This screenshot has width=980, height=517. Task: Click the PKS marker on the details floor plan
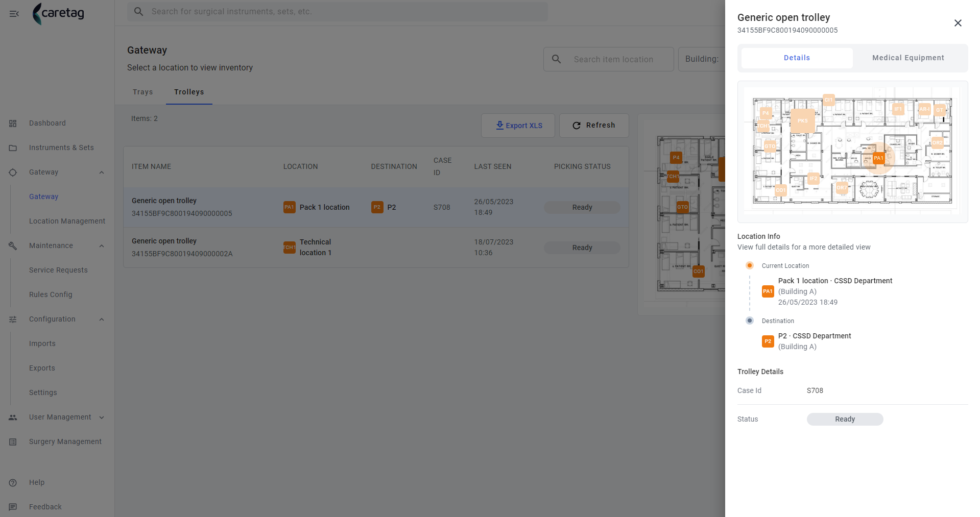point(803,121)
